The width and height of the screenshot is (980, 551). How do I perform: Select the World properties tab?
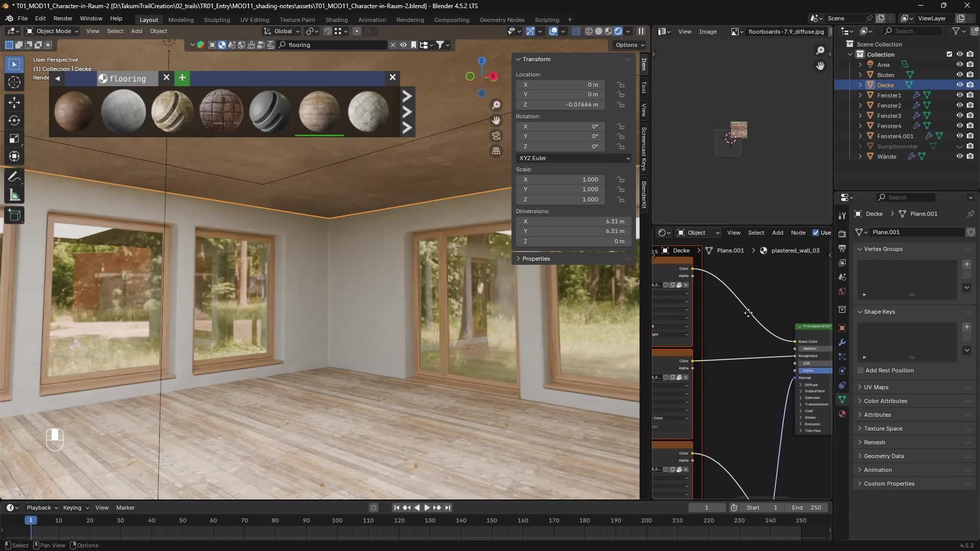click(x=842, y=291)
